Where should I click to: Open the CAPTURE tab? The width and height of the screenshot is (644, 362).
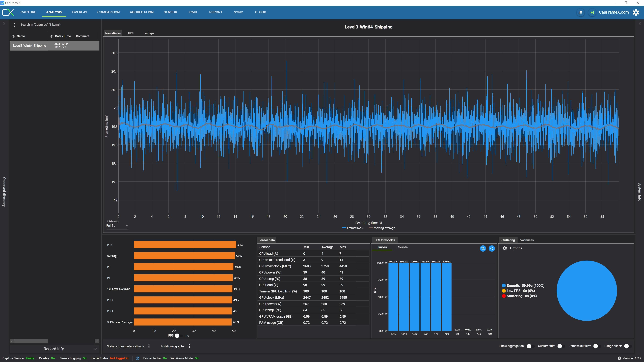pos(28,12)
